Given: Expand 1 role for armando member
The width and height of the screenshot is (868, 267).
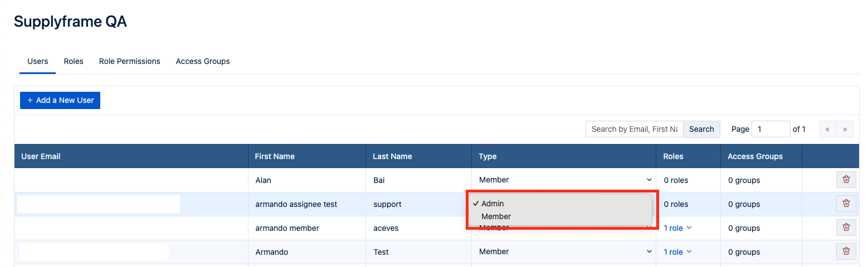Looking at the screenshot, I should 677,228.
